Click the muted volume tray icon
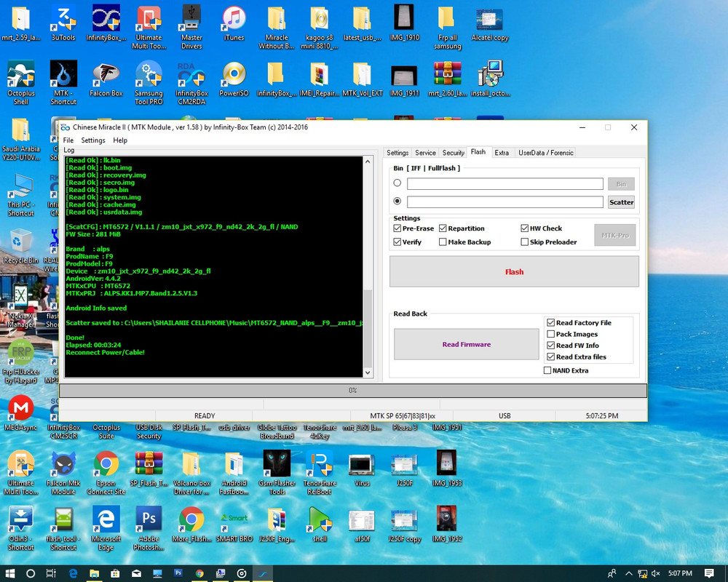This screenshot has width=728, height=582. [x=656, y=573]
